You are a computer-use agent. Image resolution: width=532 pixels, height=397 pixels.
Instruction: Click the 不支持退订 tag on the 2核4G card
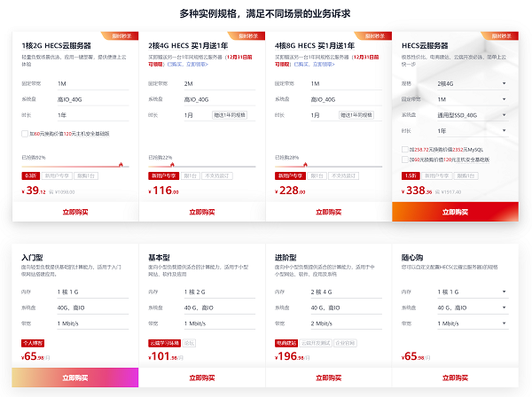click(217, 175)
